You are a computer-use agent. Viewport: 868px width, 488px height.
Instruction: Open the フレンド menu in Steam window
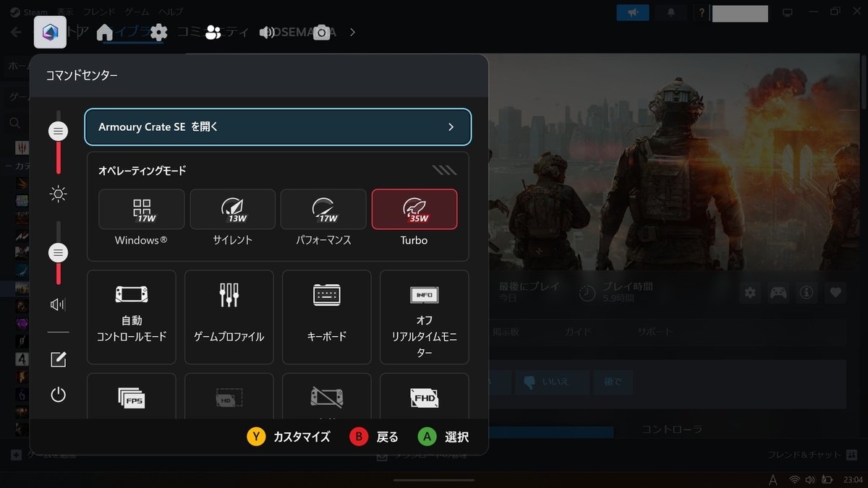click(x=98, y=12)
